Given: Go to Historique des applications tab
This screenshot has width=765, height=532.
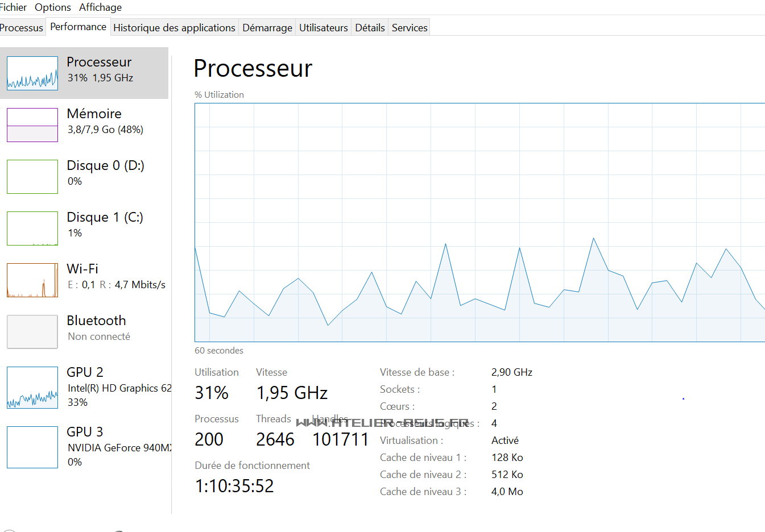Looking at the screenshot, I should coord(174,28).
